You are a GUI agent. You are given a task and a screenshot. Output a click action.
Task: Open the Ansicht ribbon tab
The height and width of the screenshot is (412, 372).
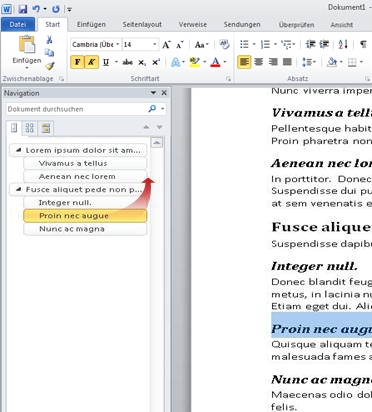(342, 24)
